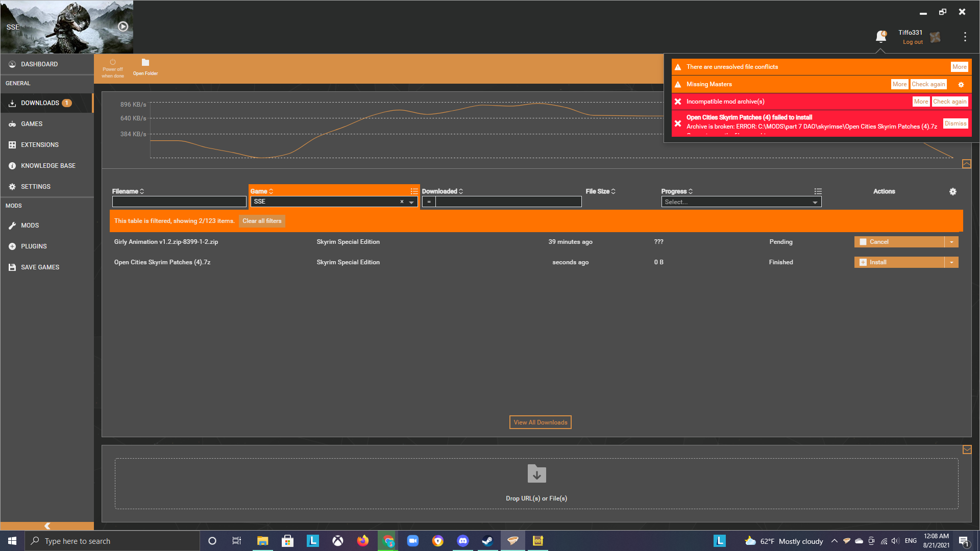Viewport: 980px width, 551px height.
Task: Open Microsoft Store from the taskbar
Action: pyautogui.click(x=287, y=541)
